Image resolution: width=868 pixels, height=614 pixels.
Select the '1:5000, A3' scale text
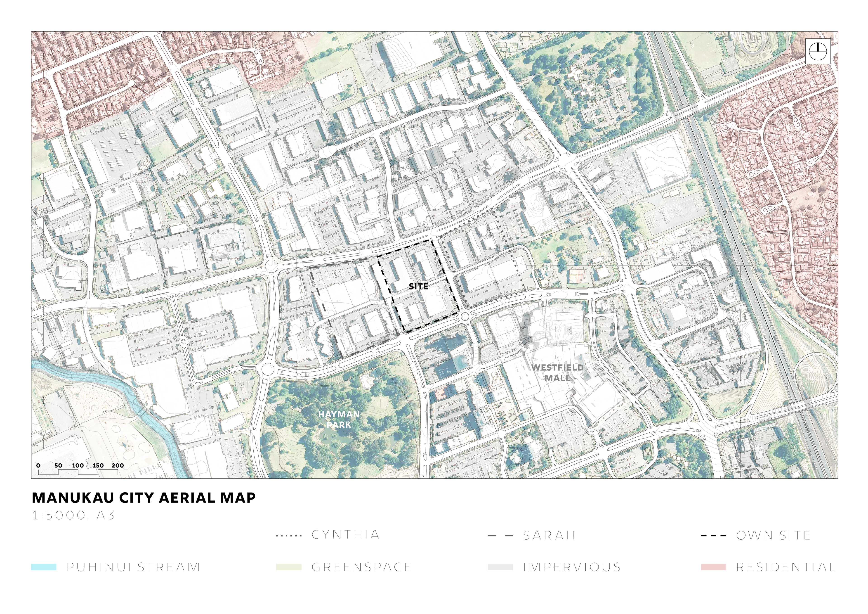pyautogui.click(x=73, y=516)
